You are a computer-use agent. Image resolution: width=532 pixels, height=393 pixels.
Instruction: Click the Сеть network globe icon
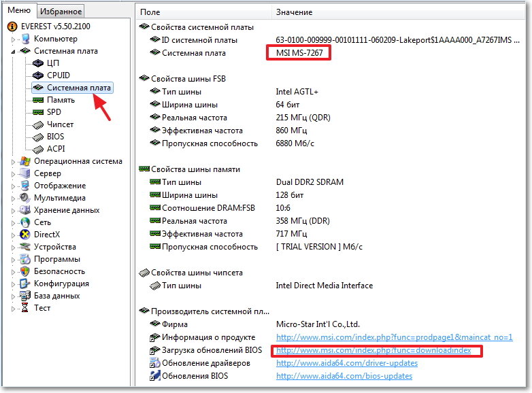click(25, 222)
